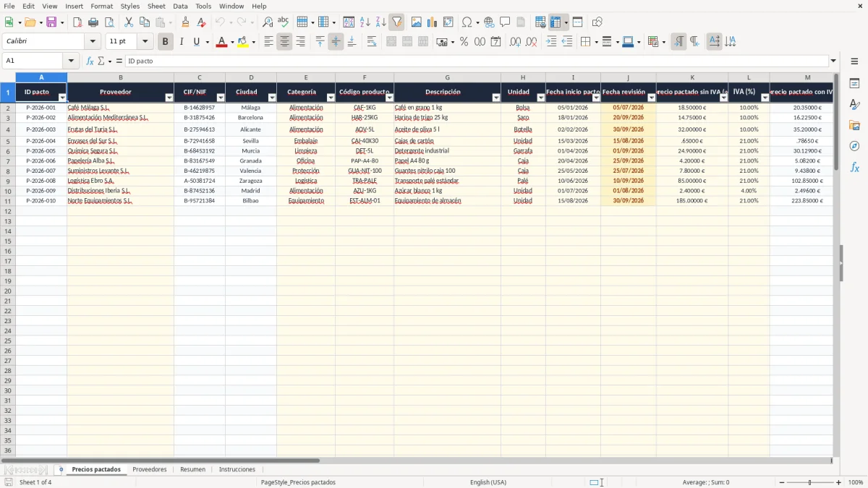Open filter dropdown for Proveedor column

click(x=169, y=98)
